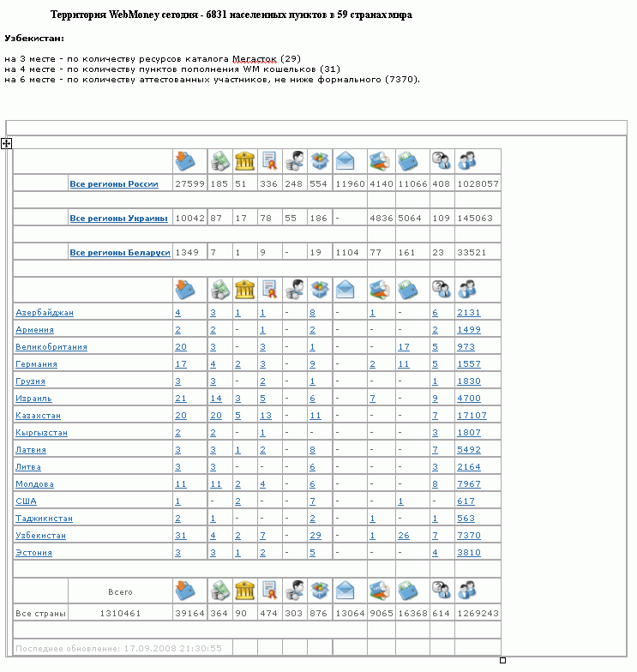The image size is (637, 672).
Task: Click the Последнее обновление timestamp text
Action: 118,648
